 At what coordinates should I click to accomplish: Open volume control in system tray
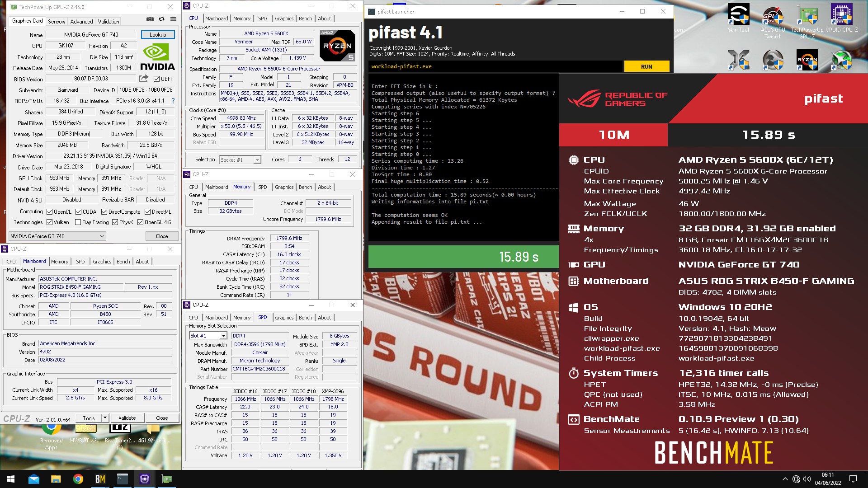pyautogui.click(x=807, y=479)
